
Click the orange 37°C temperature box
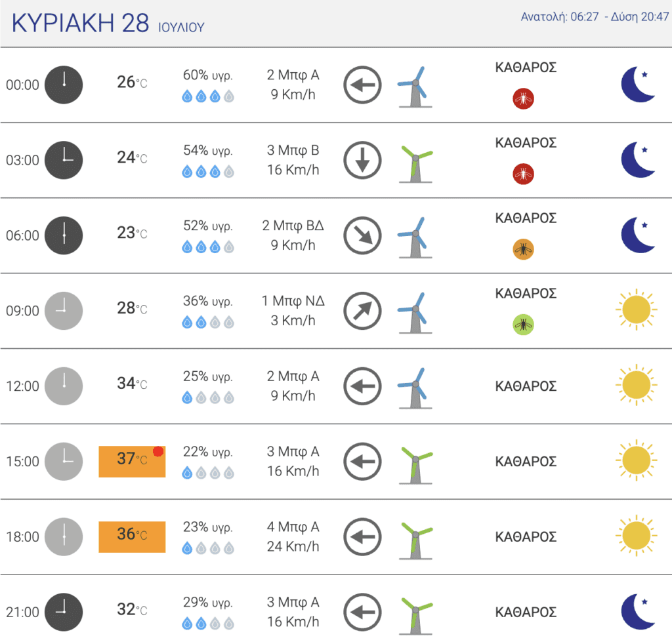[132, 462]
